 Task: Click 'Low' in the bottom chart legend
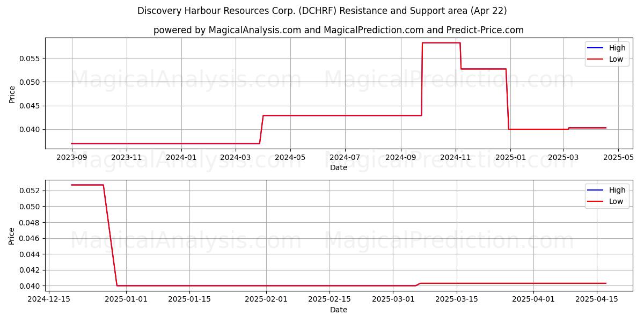coord(616,201)
